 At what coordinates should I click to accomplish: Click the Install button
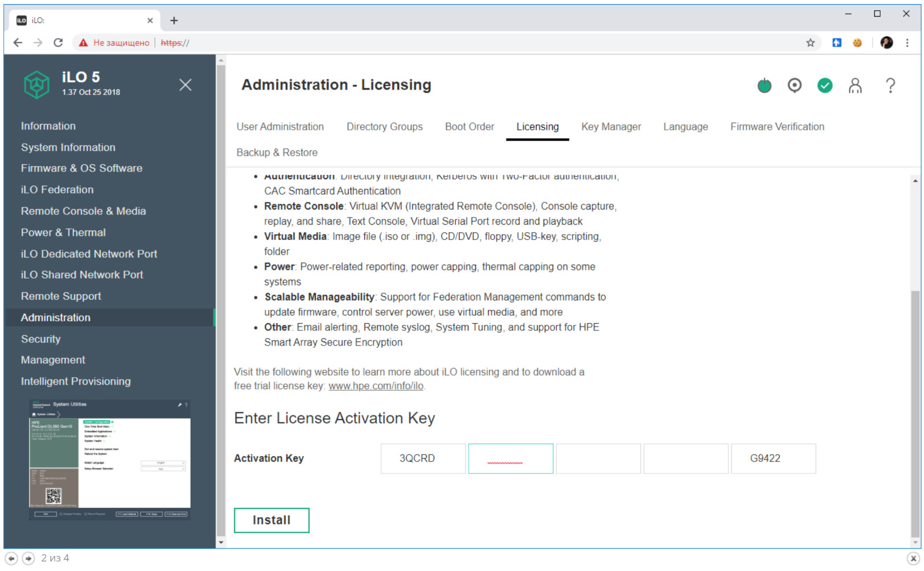coord(271,520)
